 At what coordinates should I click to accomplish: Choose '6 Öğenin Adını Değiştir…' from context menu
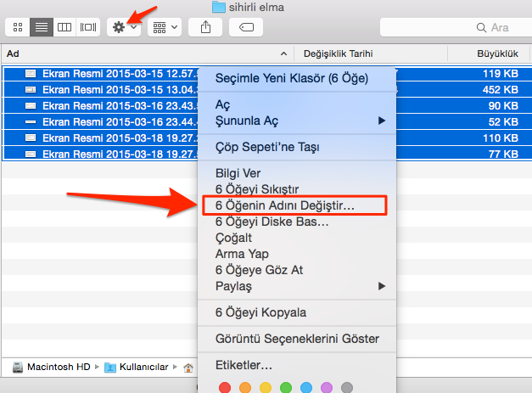(x=286, y=205)
